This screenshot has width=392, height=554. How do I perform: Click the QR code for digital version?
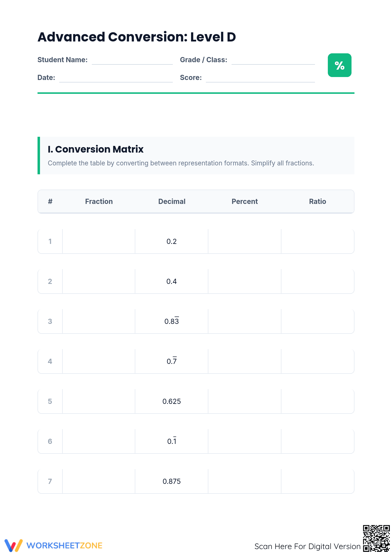click(x=376, y=538)
